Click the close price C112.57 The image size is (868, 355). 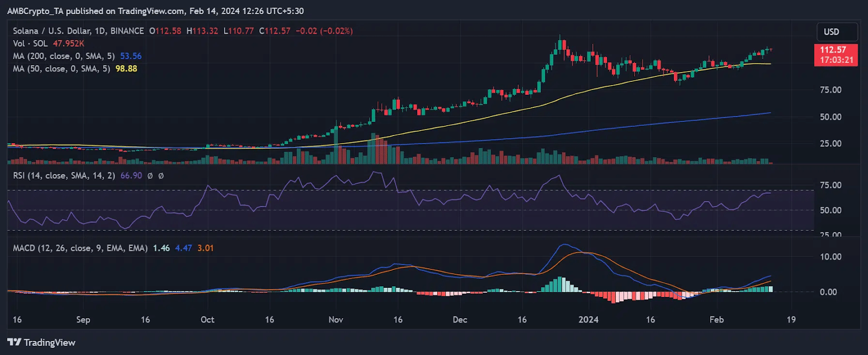(x=275, y=31)
